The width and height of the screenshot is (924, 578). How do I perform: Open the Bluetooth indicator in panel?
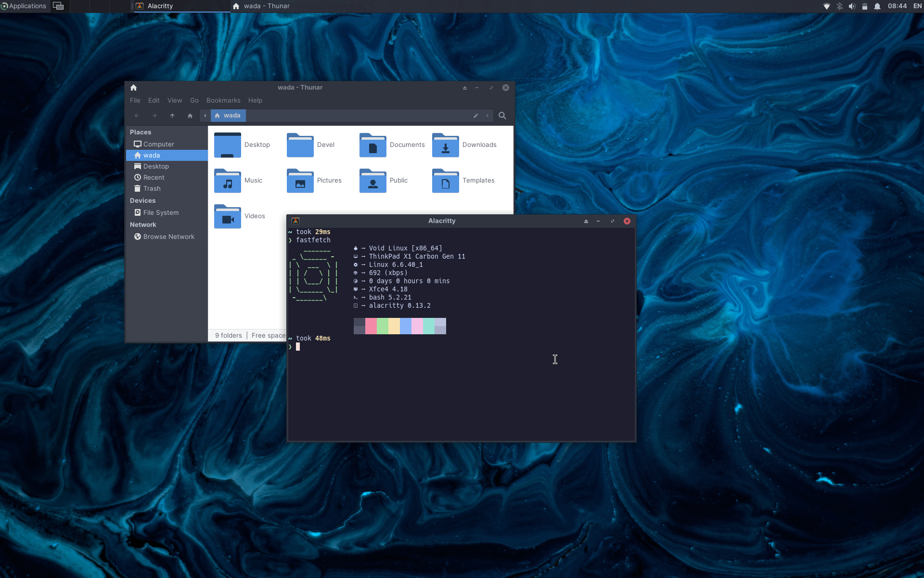coord(839,6)
